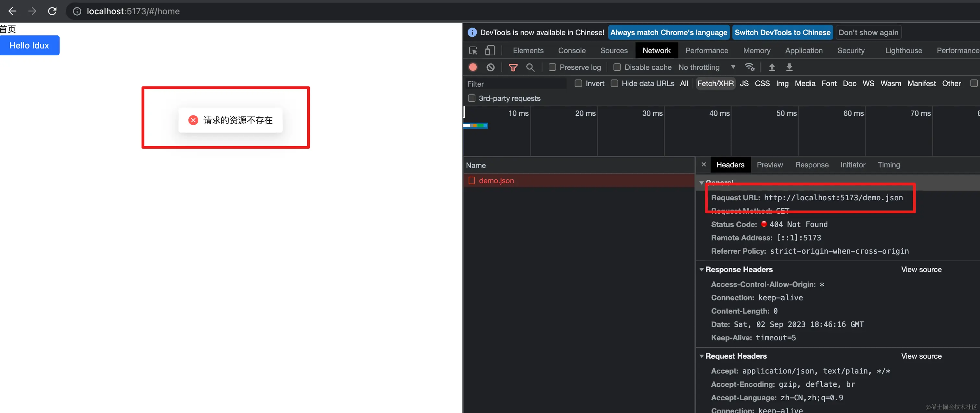The image size is (980, 413).
Task: Collapse the Request Headers section
Action: pos(702,356)
